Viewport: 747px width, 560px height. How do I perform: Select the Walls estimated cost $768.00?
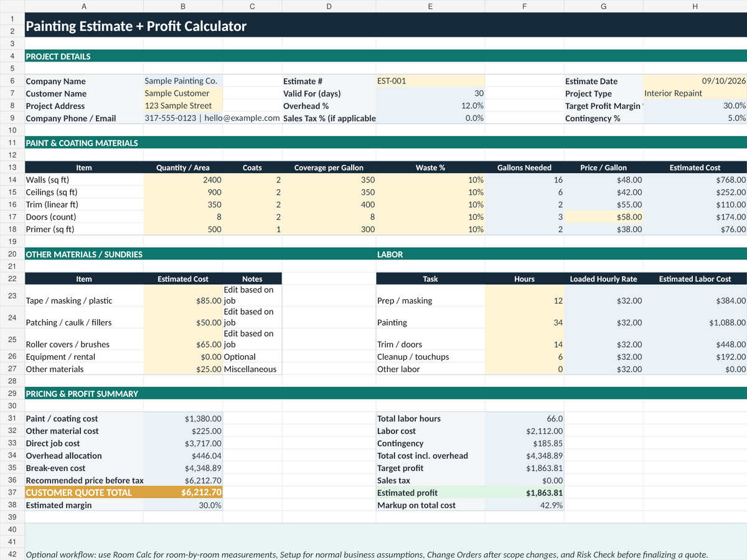(x=695, y=180)
